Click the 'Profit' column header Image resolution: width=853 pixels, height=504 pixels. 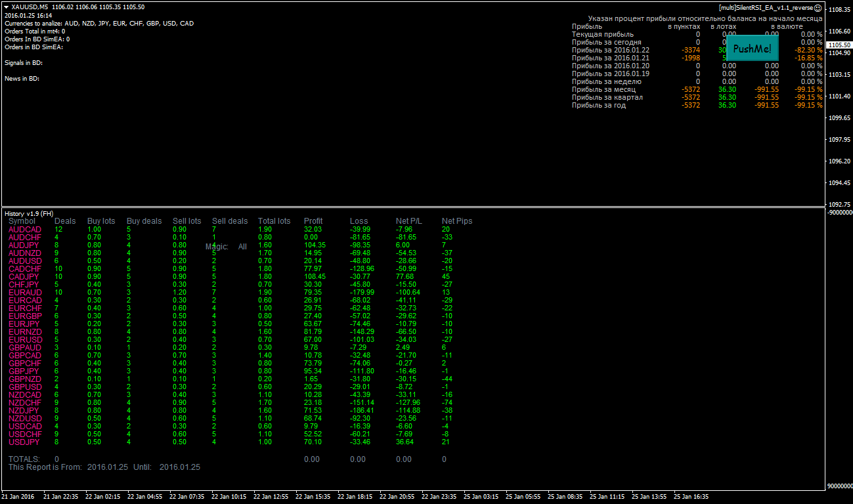pos(313,221)
